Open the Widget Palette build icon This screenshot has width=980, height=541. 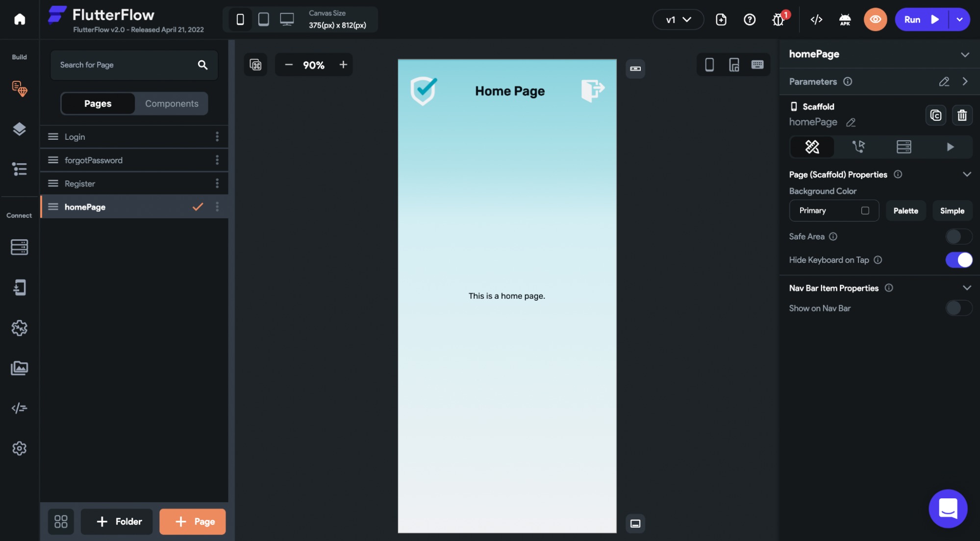[x=20, y=88]
